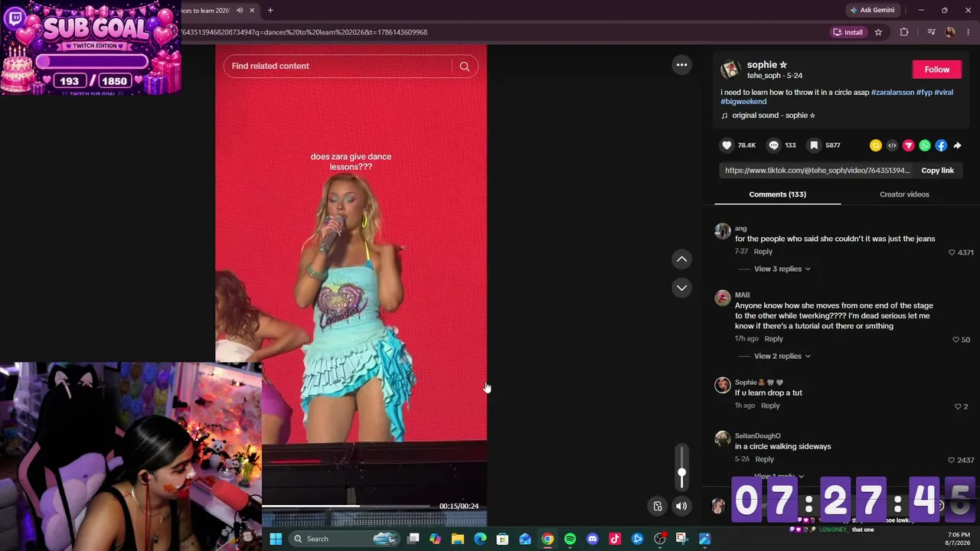Like SeitanDoughO's comment
This screenshot has height=551, width=980.
pos(952,460)
